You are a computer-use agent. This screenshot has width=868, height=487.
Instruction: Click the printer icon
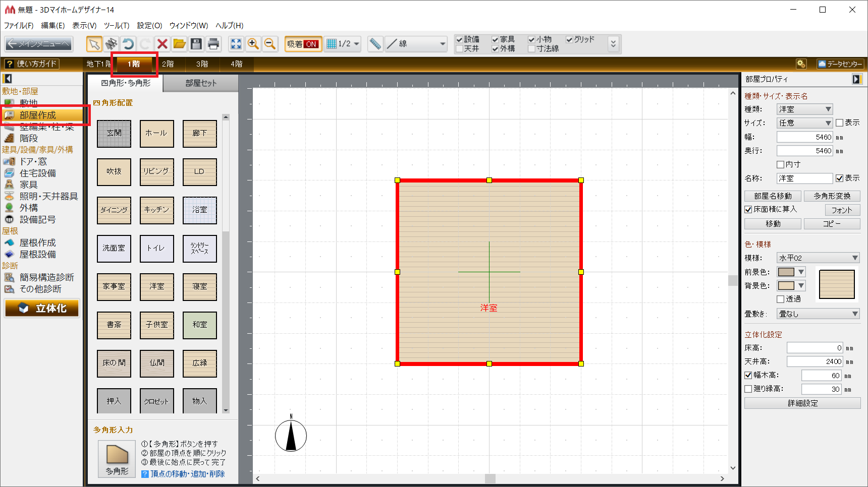(213, 44)
